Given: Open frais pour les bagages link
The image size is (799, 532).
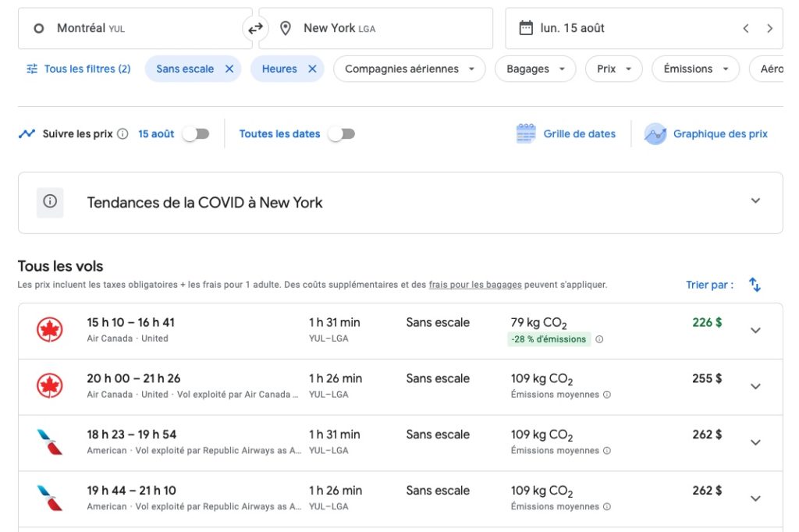Looking at the screenshot, I should [x=475, y=286].
